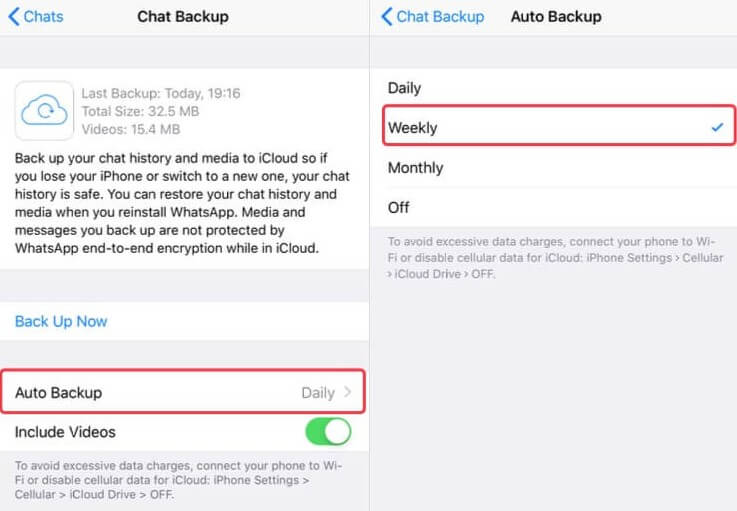Turn auto backup Off

[399, 208]
